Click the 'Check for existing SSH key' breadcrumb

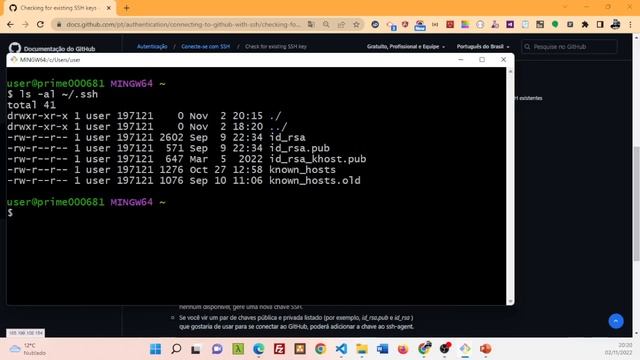[276, 47]
